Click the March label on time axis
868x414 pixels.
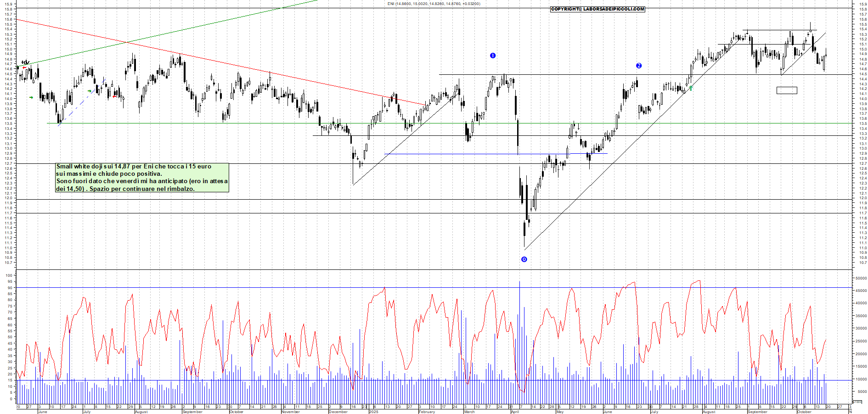click(469, 412)
